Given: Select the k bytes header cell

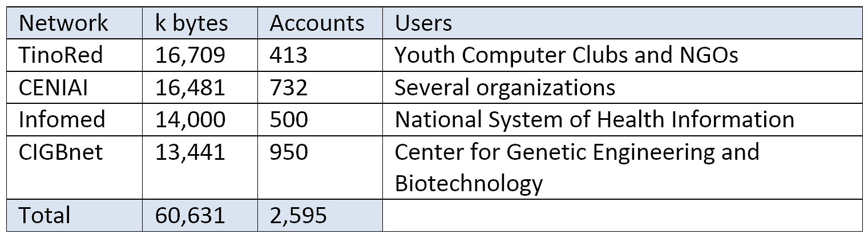Looking at the screenshot, I should (x=199, y=23).
